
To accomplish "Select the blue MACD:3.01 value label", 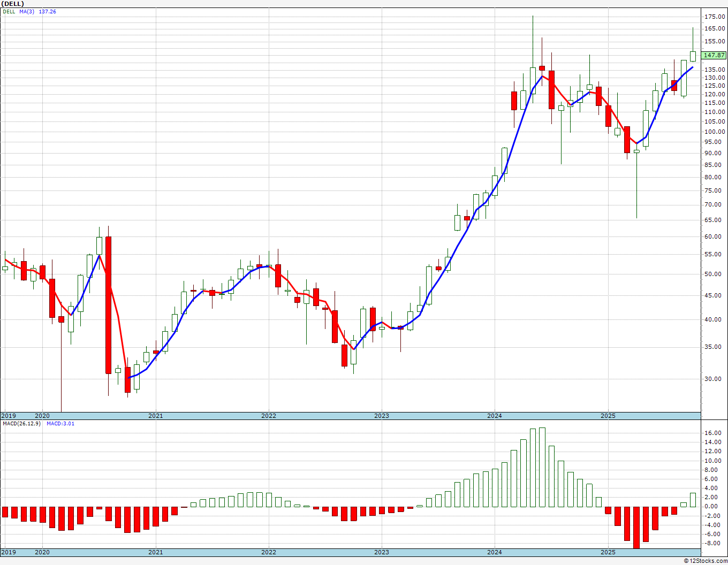I will pos(60,424).
